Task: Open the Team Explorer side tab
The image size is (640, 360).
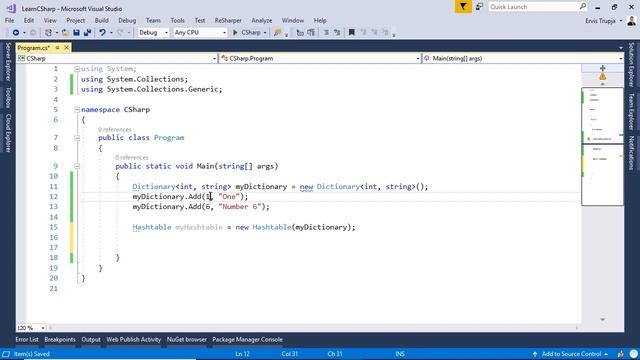Action: point(631,111)
